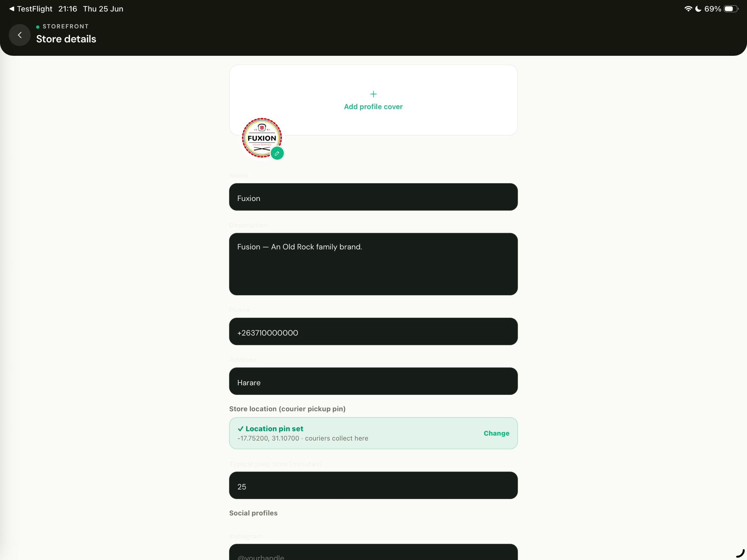Click the Store details heading
747x560 pixels.
click(x=66, y=39)
